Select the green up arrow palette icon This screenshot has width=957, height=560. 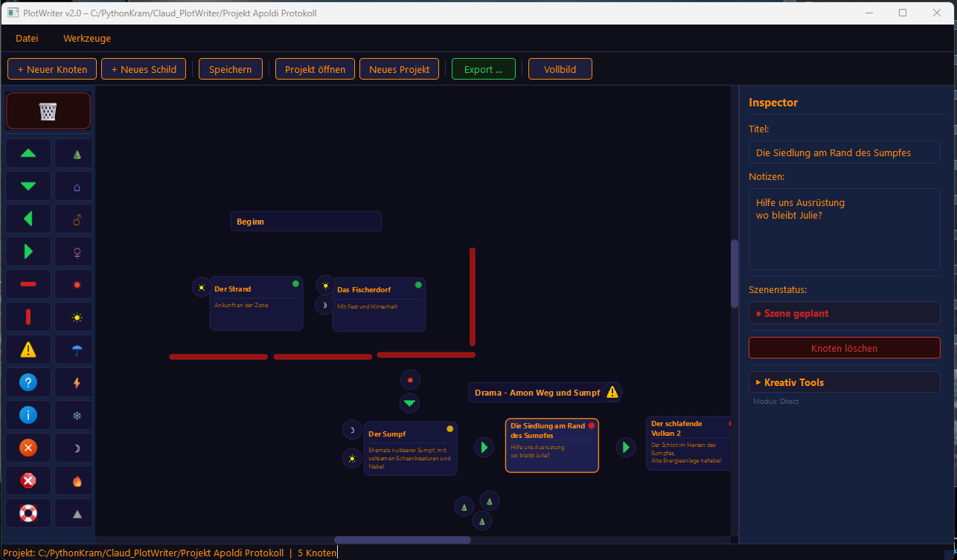[x=28, y=153]
